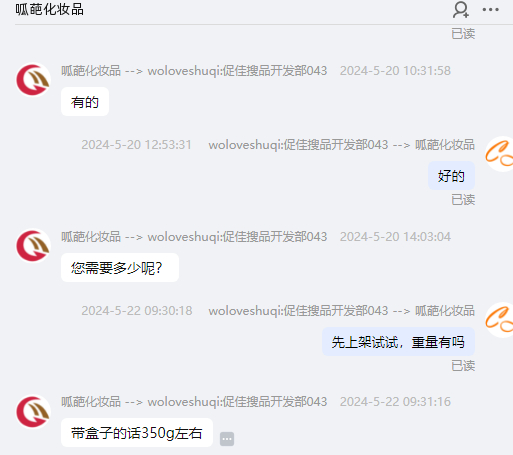
Task: Click the orange avatar next to 好的 message
Action: pyautogui.click(x=499, y=154)
